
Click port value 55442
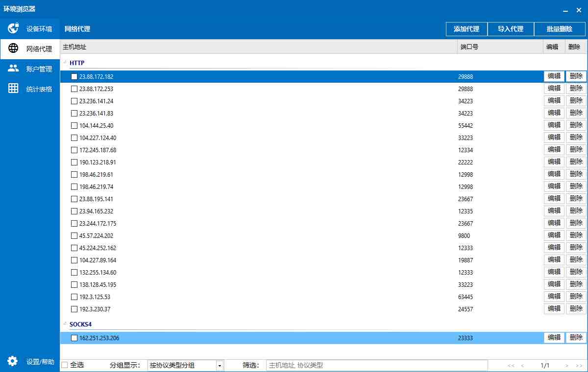(465, 126)
